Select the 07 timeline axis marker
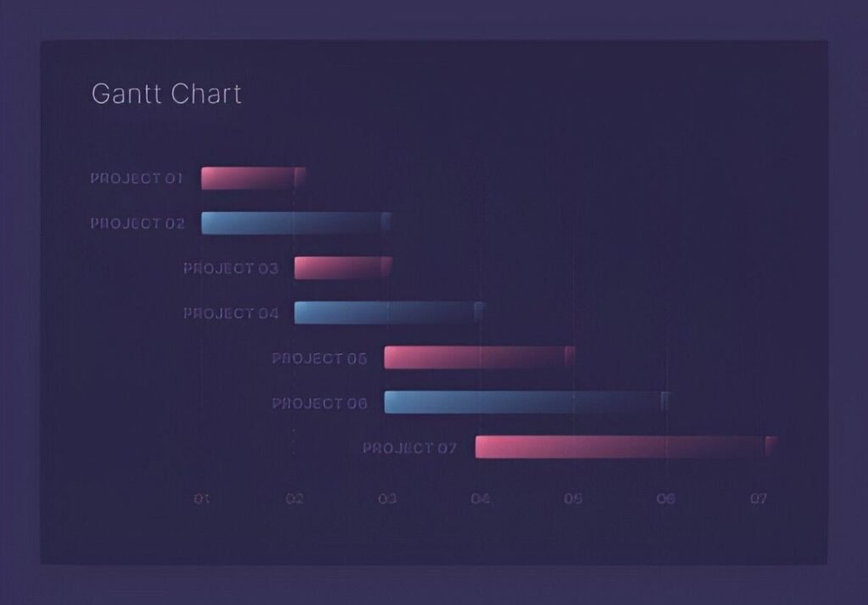Screen dimensions: 868x605 tap(758, 499)
